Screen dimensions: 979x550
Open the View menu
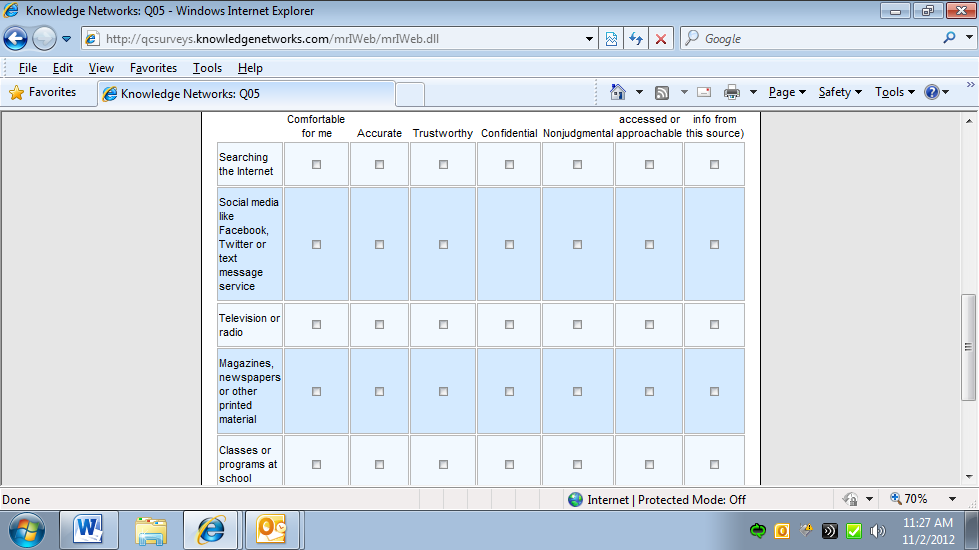(x=101, y=67)
